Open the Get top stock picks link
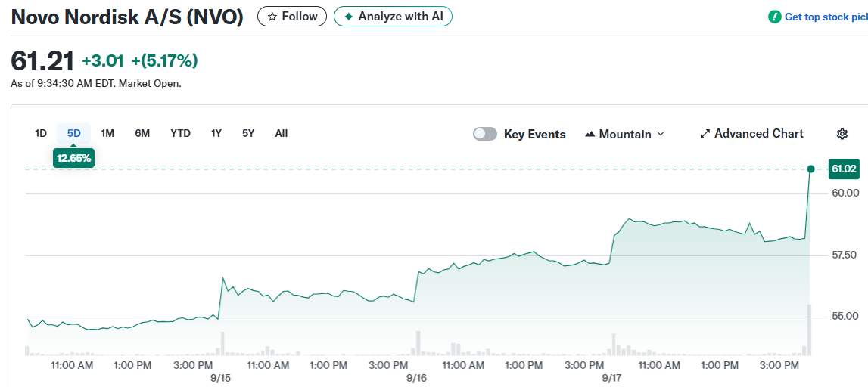This screenshot has width=868, height=387. 826,17
